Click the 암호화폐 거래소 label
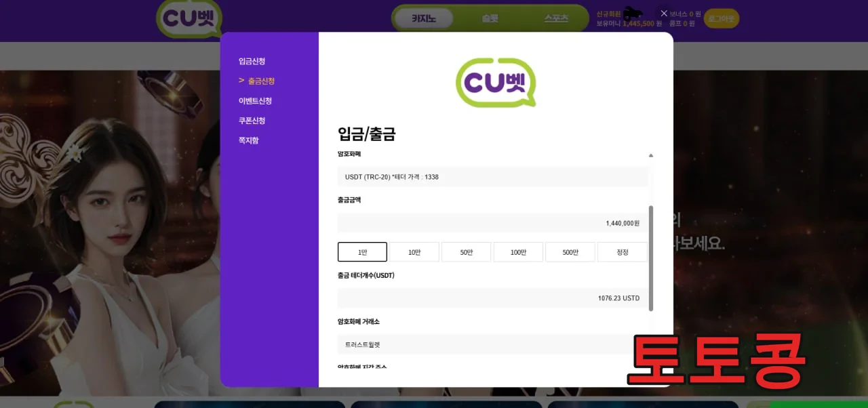The width and height of the screenshot is (868, 408). pyautogui.click(x=359, y=321)
